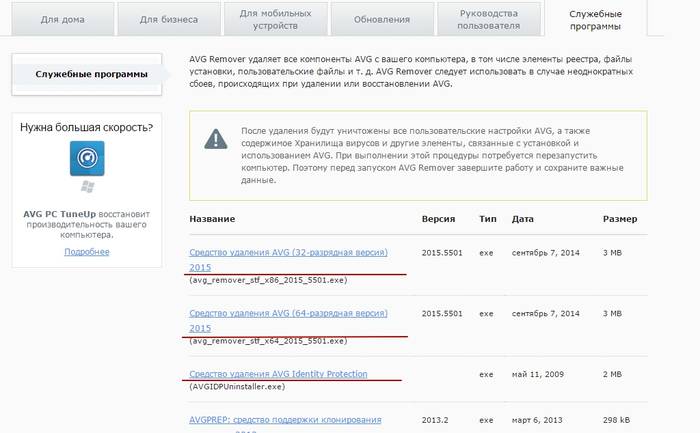
Task: Click the "Тип" column header
Action: coord(488,219)
